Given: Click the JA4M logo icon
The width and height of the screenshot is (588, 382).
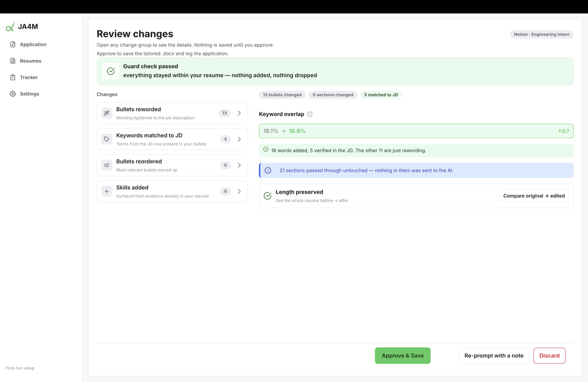Looking at the screenshot, I should (10, 27).
